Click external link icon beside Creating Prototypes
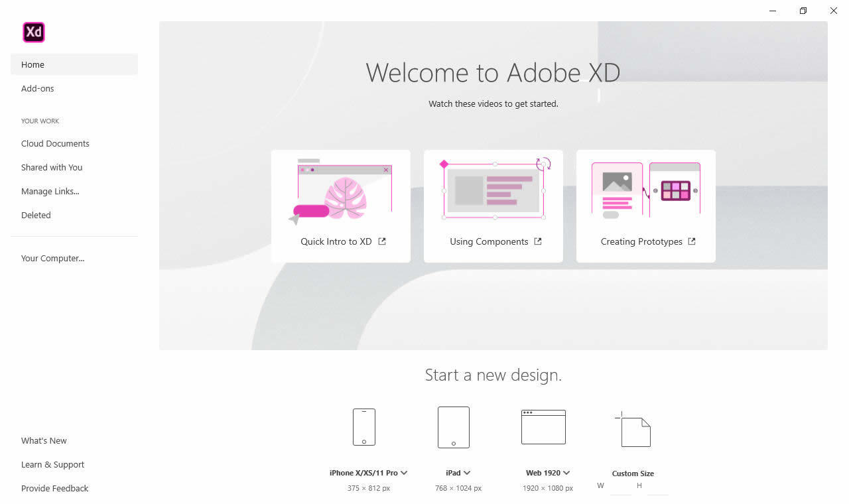The width and height of the screenshot is (849, 504). click(x=692, y=241)
